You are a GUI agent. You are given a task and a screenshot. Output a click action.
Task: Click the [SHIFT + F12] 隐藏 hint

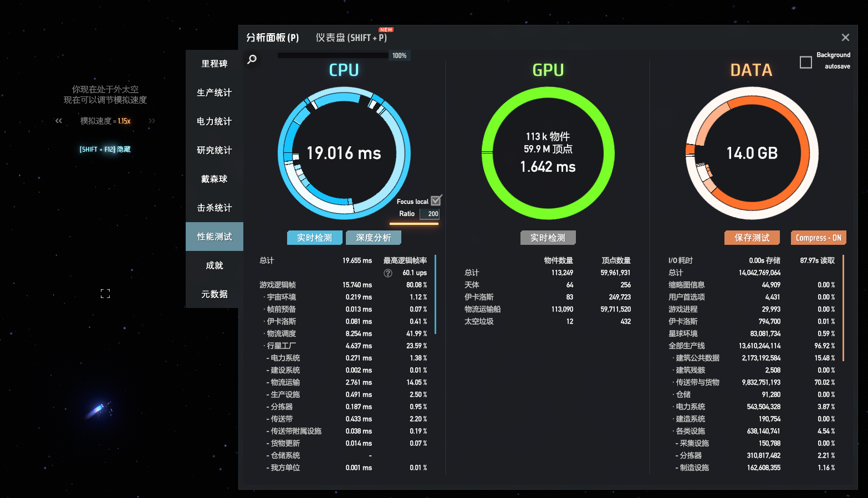pyautogui.click(x=105, y=150)
